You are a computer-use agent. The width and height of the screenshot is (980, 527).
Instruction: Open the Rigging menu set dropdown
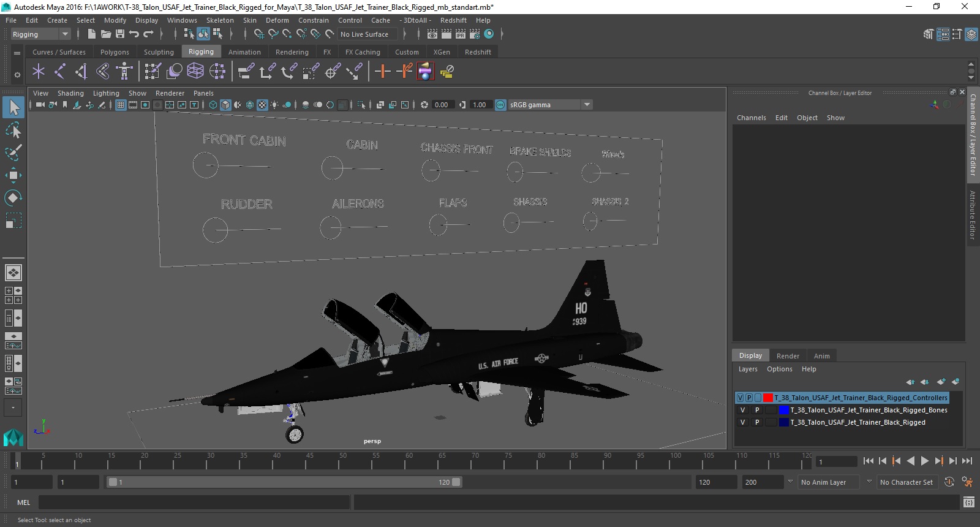click(x=40, y=34)
